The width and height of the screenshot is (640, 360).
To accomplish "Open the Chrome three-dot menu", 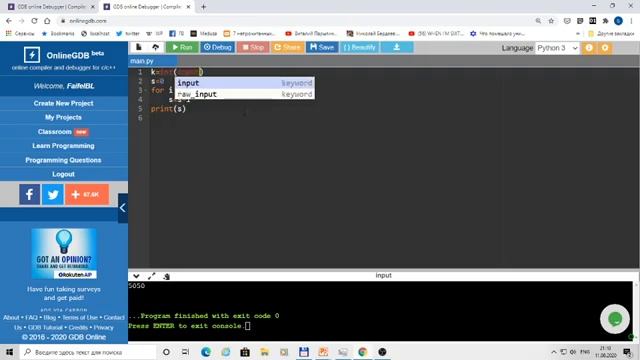I will coord(632,21).
